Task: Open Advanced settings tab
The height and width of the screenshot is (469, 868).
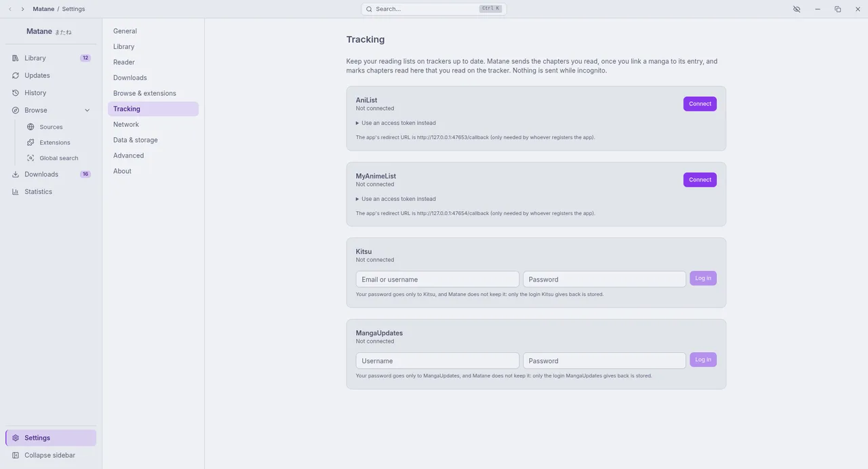Action: [153, 155]
